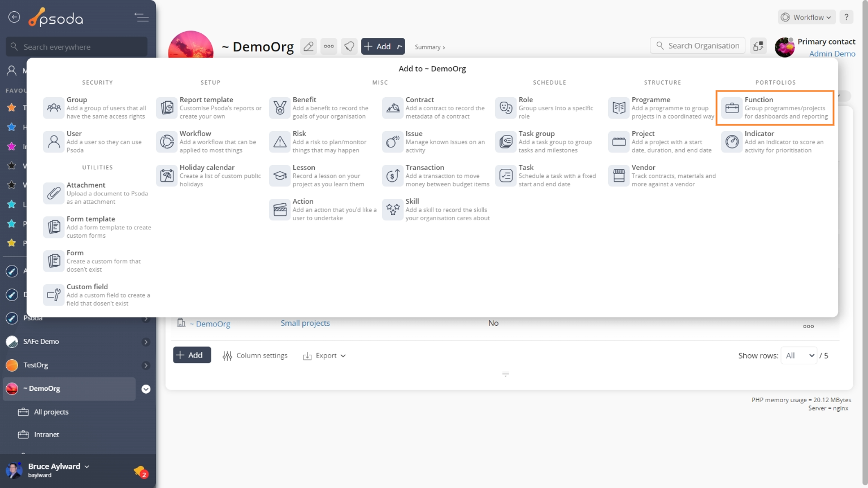The image size is (868, 488).
Task: Click the Risk warning triangle icon
Action: 280,142
